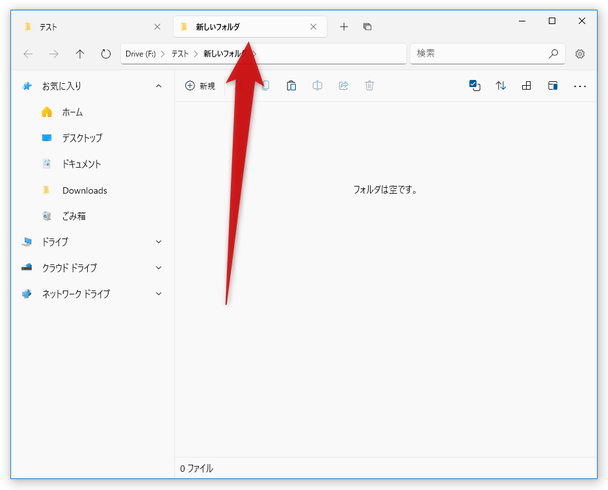Add a new tab with plus button
This screenshot has width=608, height=490.
coord(344,27)
